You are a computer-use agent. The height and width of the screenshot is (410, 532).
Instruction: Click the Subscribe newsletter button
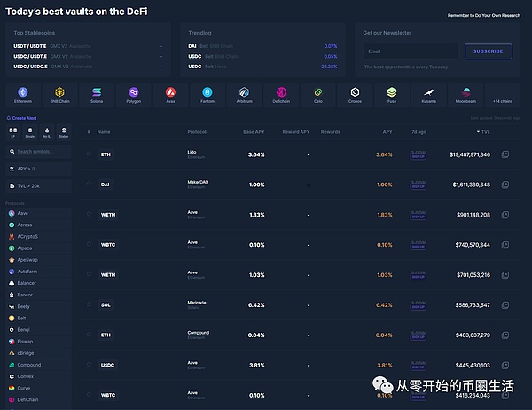(488, 51)
